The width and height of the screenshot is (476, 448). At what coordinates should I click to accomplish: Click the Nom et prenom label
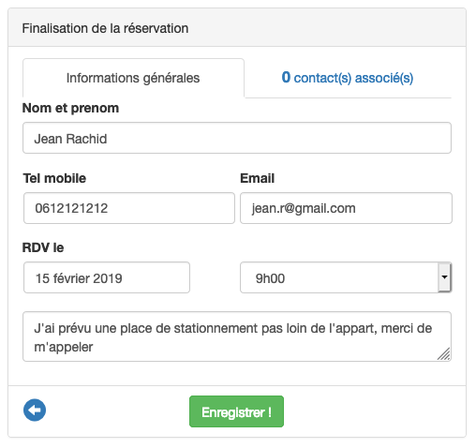click(x=70, y=108)
